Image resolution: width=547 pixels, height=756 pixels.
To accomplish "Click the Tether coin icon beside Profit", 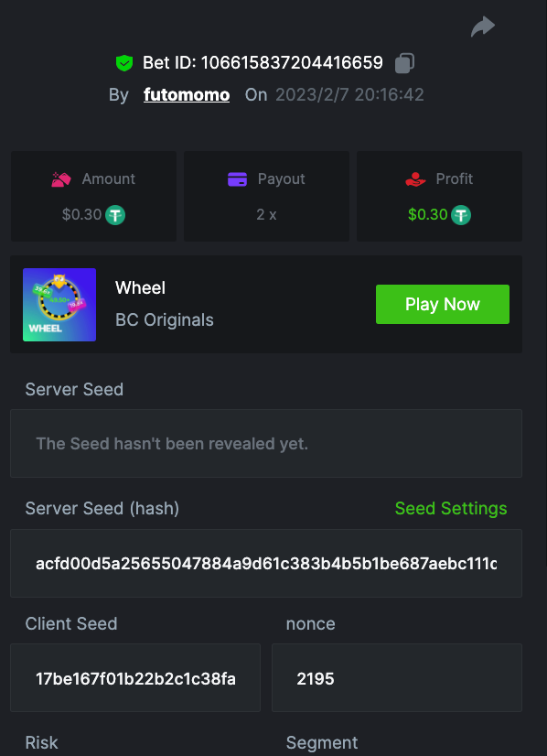I will click(x=461, y=214).
